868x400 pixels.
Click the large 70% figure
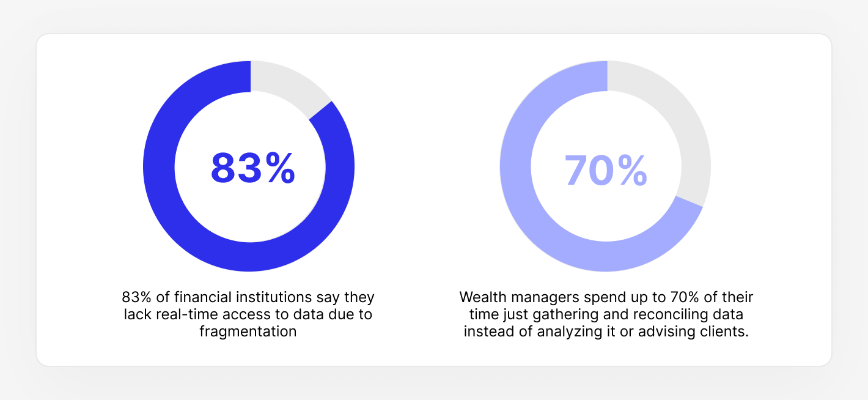click(x=606, y=171)
